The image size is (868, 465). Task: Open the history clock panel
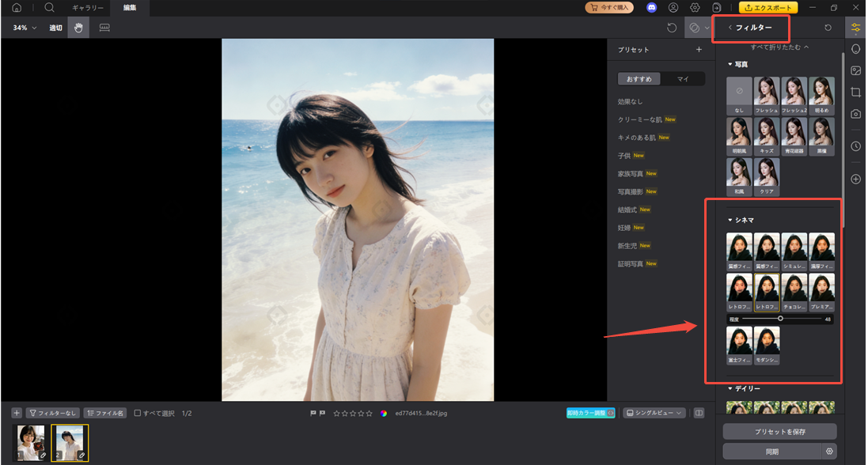tap(855, 146)
